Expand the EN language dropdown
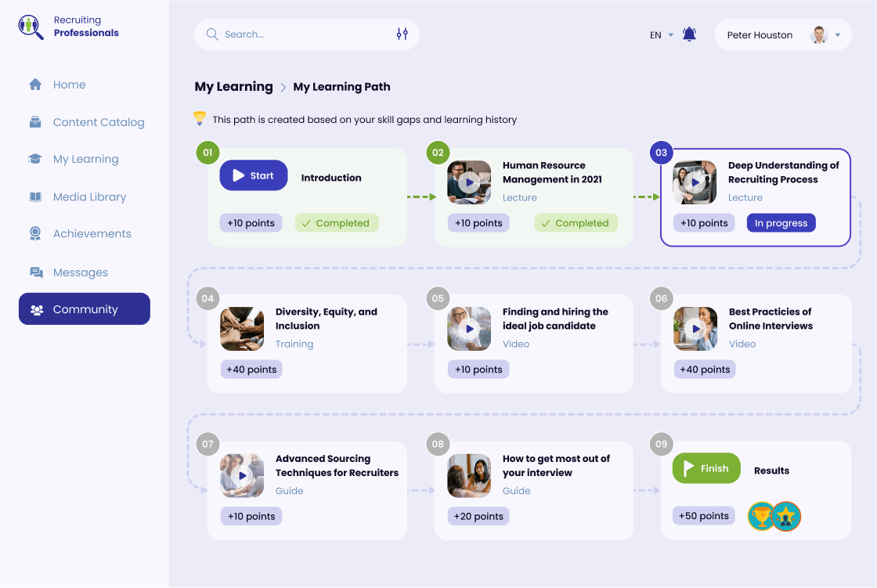The height and width of the screenshot is (588, 877). (662, 35)
